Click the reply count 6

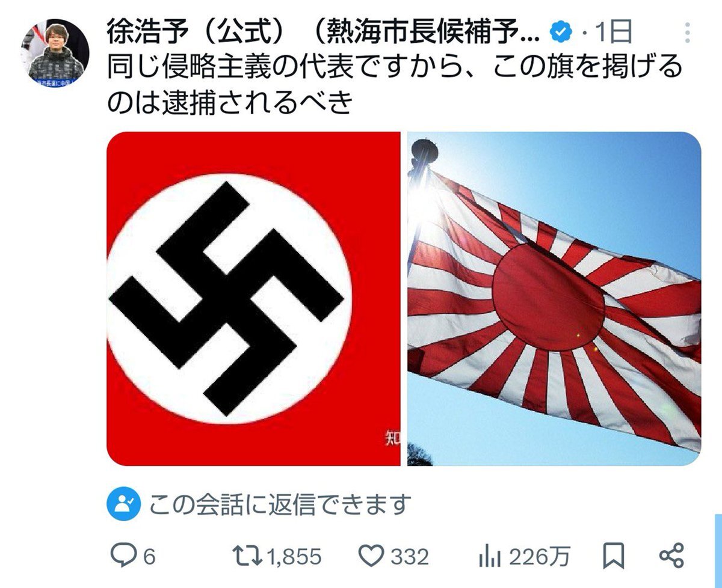click(149, 557)
